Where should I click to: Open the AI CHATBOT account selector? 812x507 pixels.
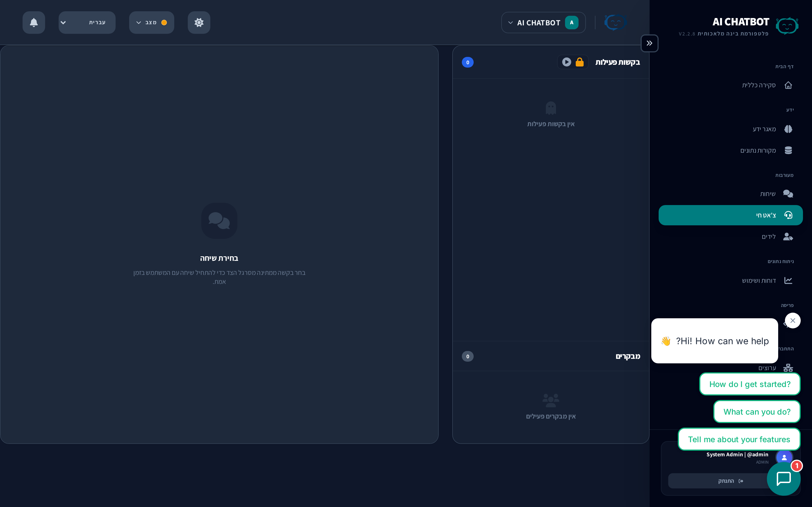click(x=543, y=23)
